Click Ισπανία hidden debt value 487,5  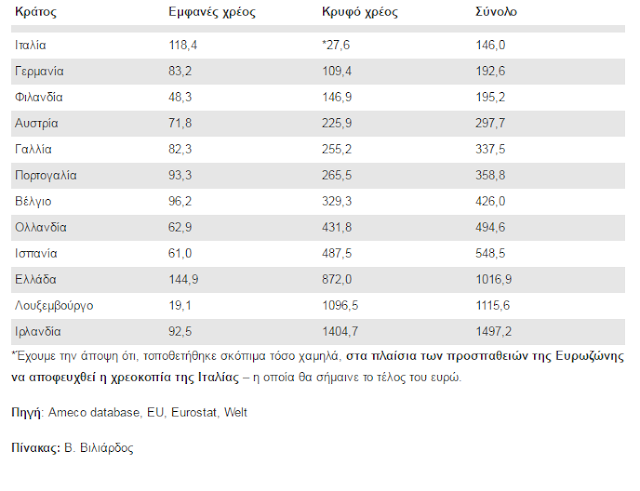(337, 253)
